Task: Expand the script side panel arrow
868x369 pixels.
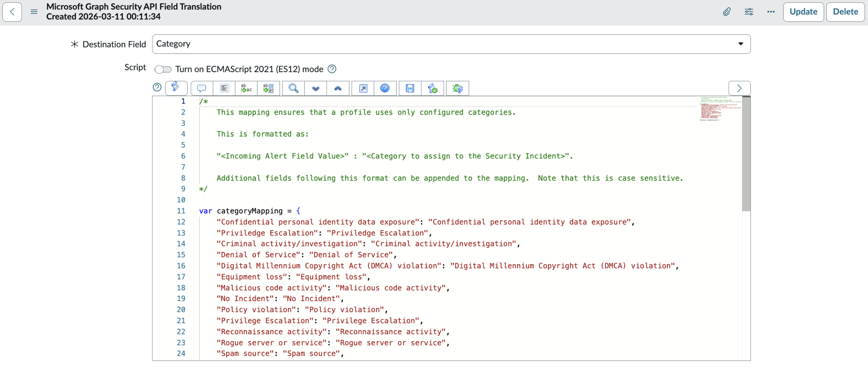Action: pos(739,88)
